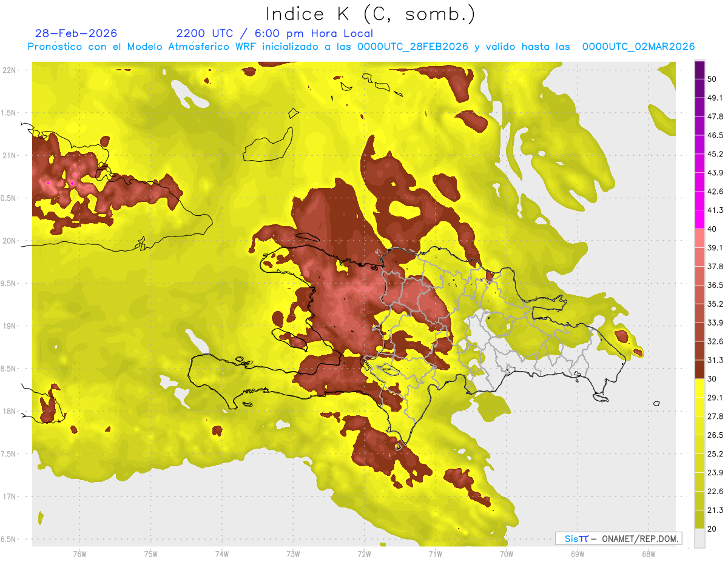Pick the dark purple swatch above 50
Screen dimensions: 728x562
click(x=699, y=70)
